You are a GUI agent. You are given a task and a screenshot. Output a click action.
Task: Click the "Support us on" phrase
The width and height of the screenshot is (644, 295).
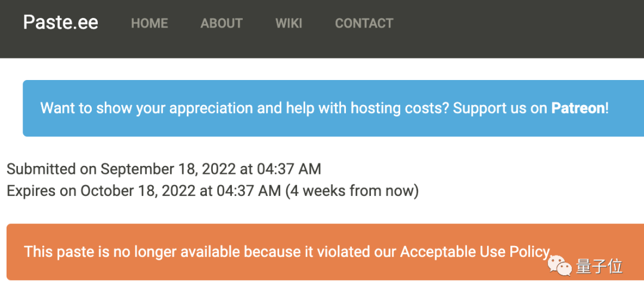[500, 108]
